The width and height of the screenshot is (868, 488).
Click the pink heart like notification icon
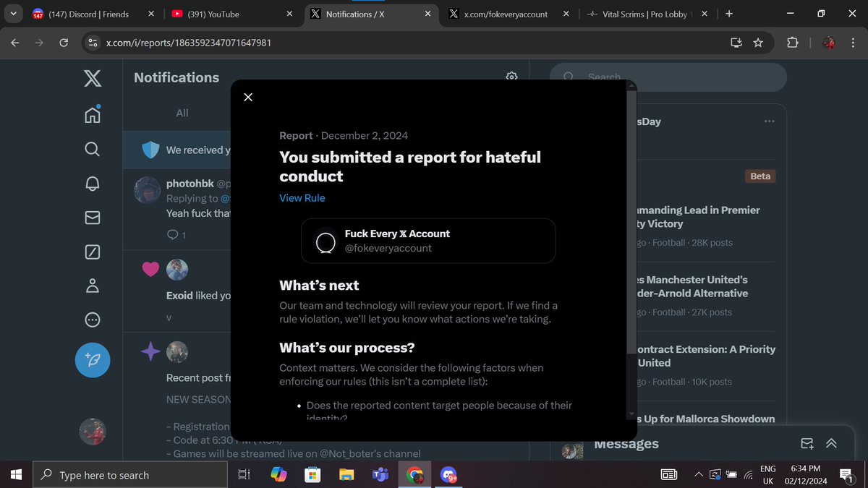click(150, 270)
